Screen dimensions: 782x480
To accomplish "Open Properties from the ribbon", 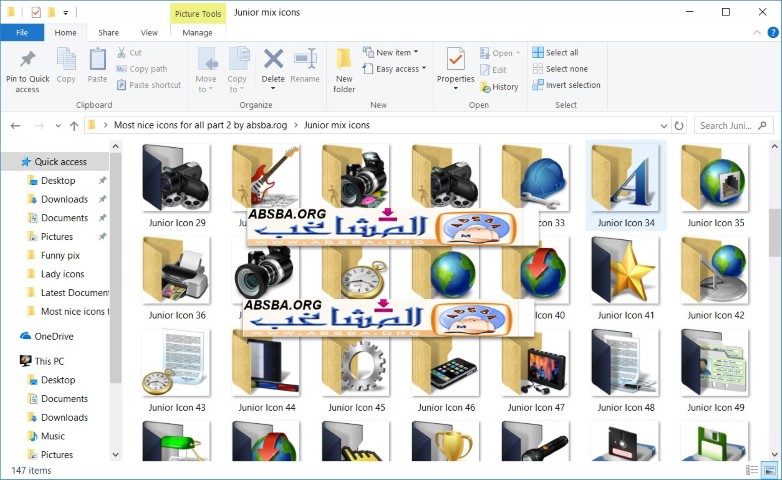I will pos(455,69).
